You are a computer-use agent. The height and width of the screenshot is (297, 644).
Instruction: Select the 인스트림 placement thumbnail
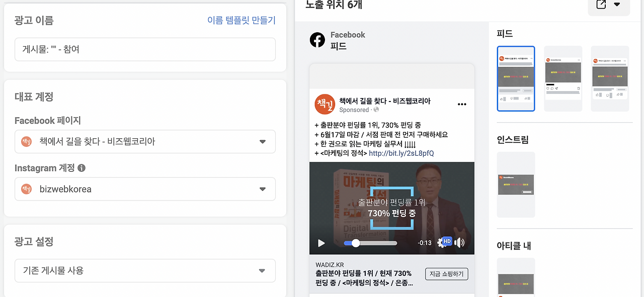pos(516,184)
